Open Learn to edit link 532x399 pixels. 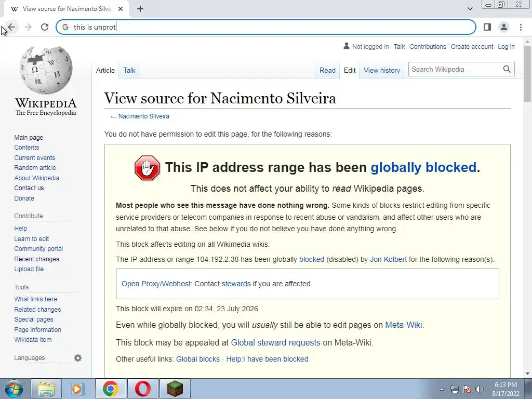32,238
